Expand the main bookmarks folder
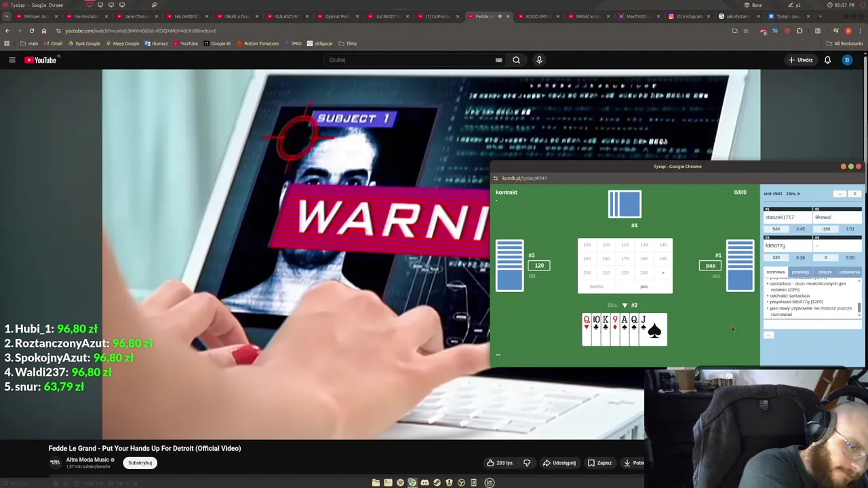The height and width of the screenshot is (488, 868). pyautogui.click(x=29, y=43)
